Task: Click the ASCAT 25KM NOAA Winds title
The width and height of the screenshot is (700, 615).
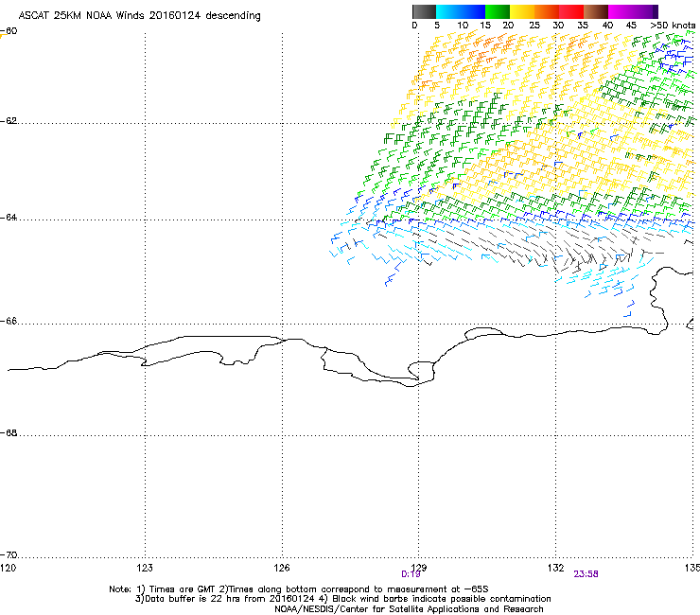Action: tap(139, 16)
